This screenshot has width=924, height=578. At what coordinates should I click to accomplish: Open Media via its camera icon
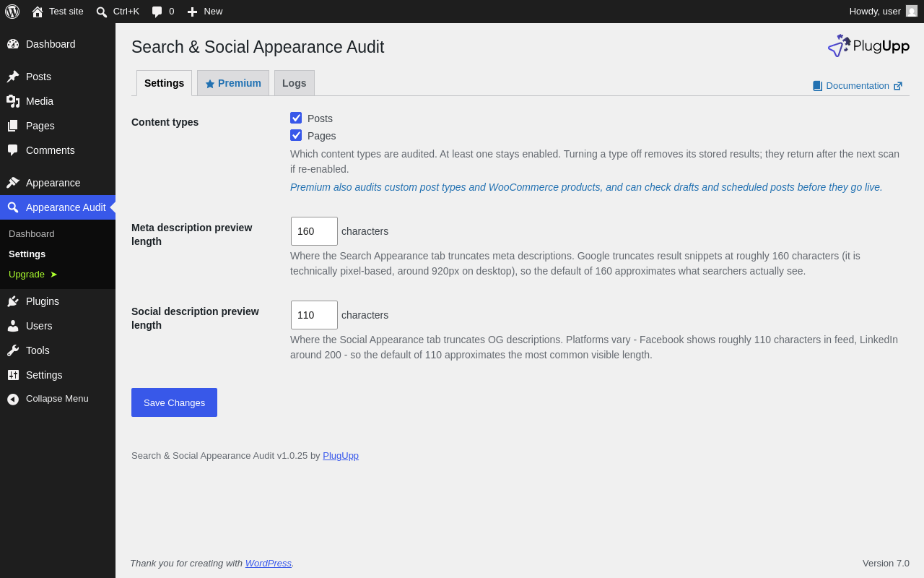coord(13,101)
